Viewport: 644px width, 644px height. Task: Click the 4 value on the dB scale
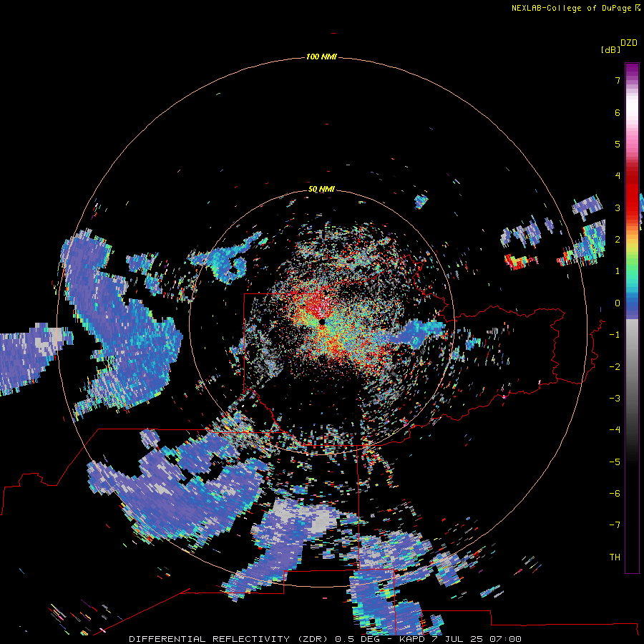618,176
